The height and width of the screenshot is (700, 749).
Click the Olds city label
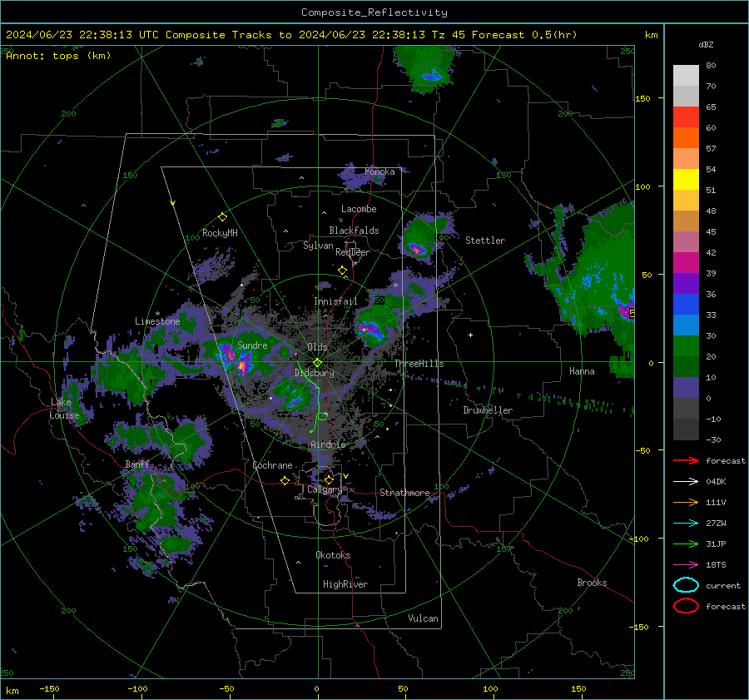coord(317,347)
